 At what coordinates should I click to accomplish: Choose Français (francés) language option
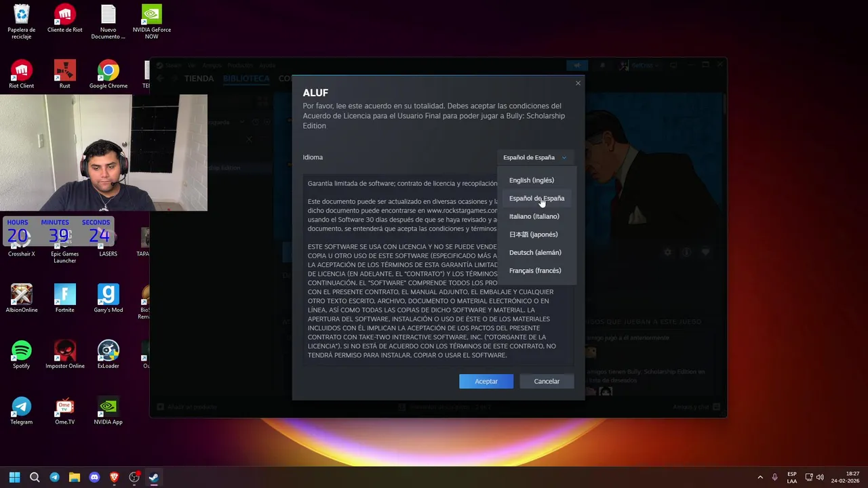535,270
